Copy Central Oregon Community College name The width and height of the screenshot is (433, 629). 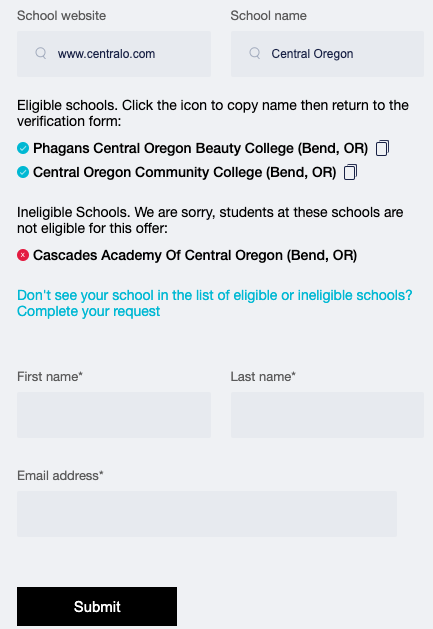350,172
